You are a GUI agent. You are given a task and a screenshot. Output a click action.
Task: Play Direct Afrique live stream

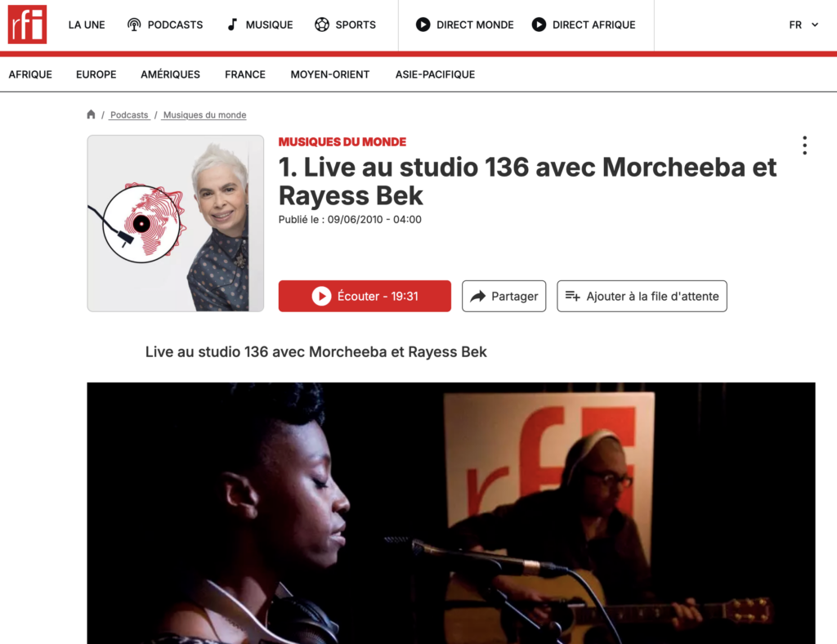click(x=584, y=25)
